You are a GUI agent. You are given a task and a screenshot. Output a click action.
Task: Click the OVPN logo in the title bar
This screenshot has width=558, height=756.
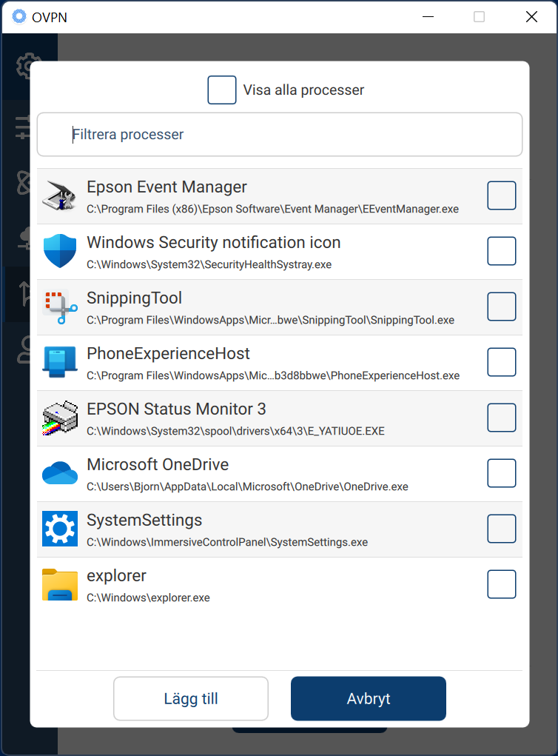[19, 16]
